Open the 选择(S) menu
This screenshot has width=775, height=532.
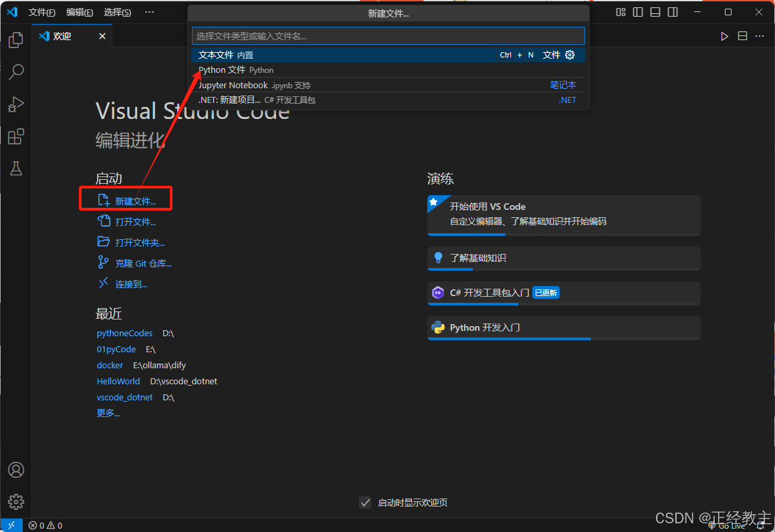118,12
